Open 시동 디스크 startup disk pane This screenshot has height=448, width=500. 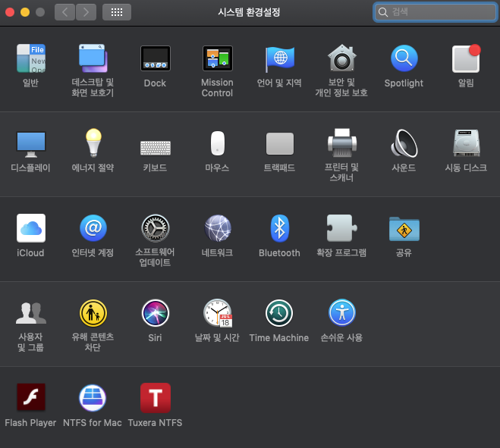466,143
